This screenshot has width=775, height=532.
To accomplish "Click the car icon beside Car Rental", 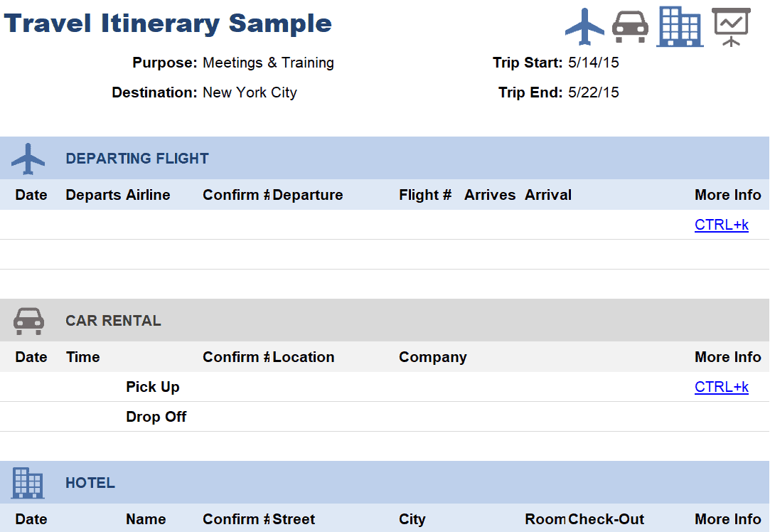I will point(28,321).
